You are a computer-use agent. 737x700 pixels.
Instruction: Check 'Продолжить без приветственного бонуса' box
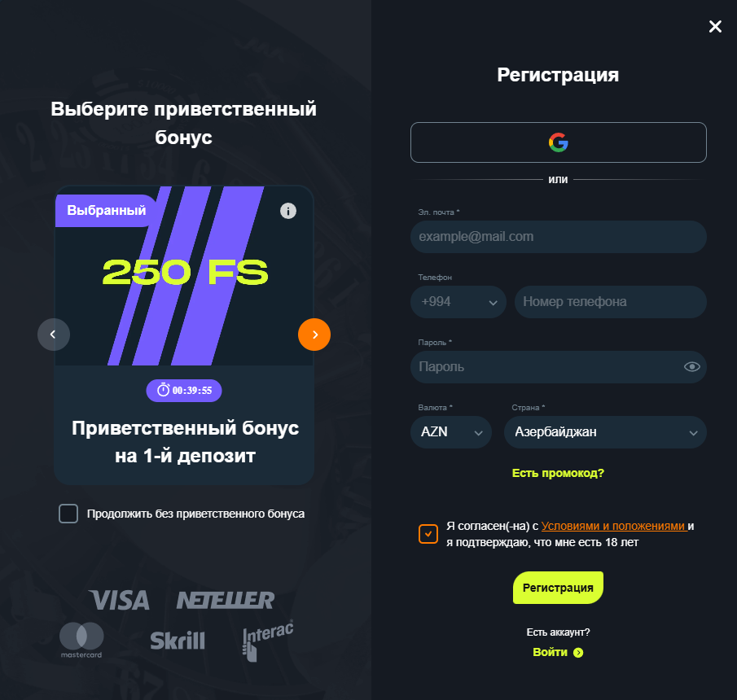tap(68, 514)
